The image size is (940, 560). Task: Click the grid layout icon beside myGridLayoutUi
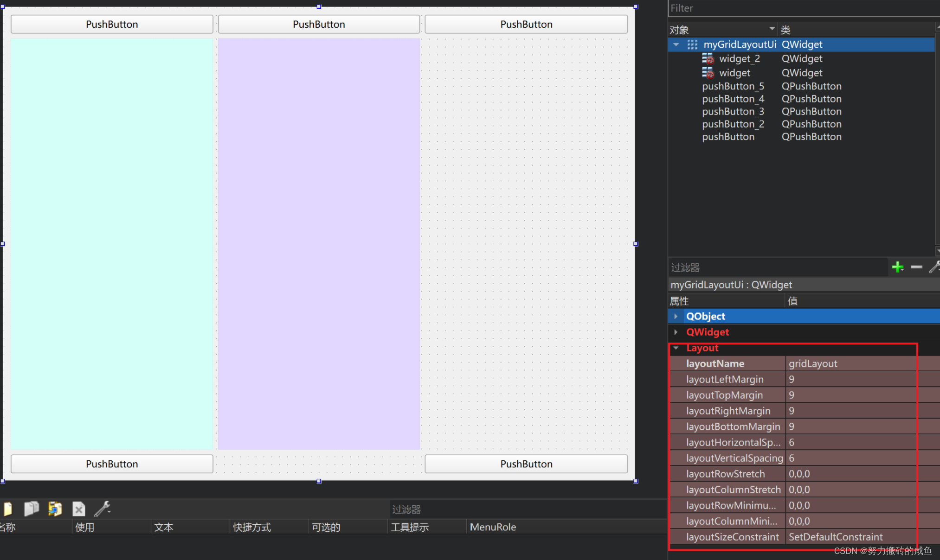(x=692, y=45)
